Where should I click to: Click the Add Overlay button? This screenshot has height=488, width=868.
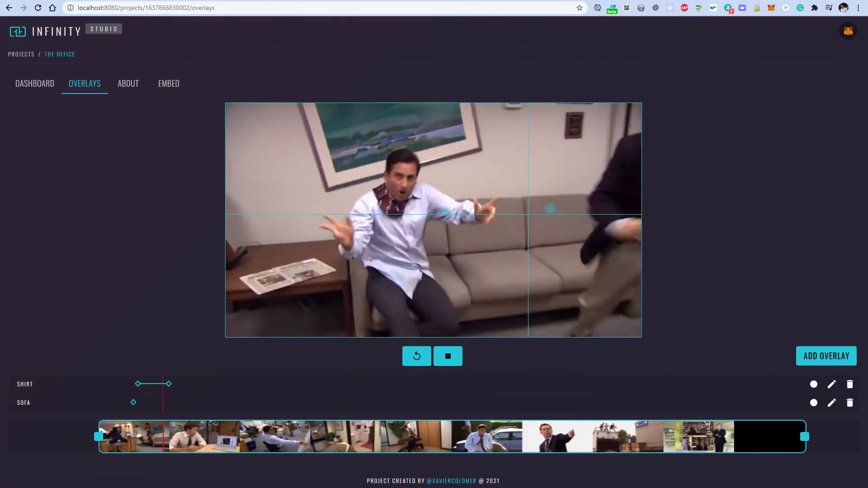click(826, 356)
